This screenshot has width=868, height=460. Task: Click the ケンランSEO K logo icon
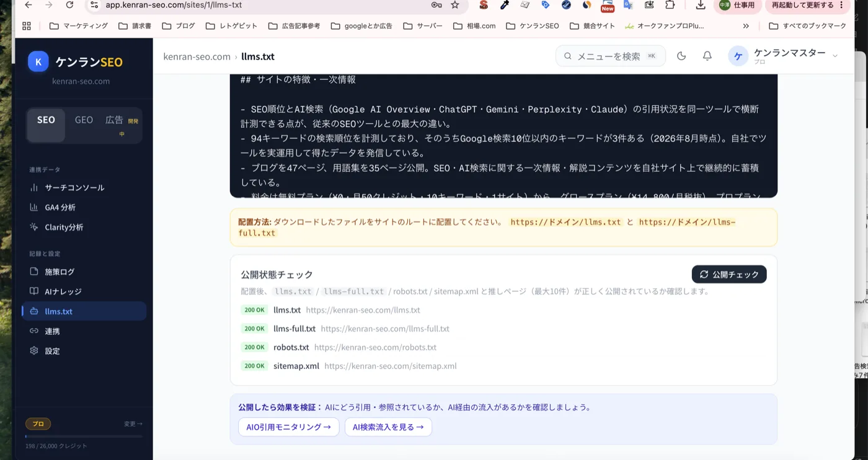pos(38,61)
